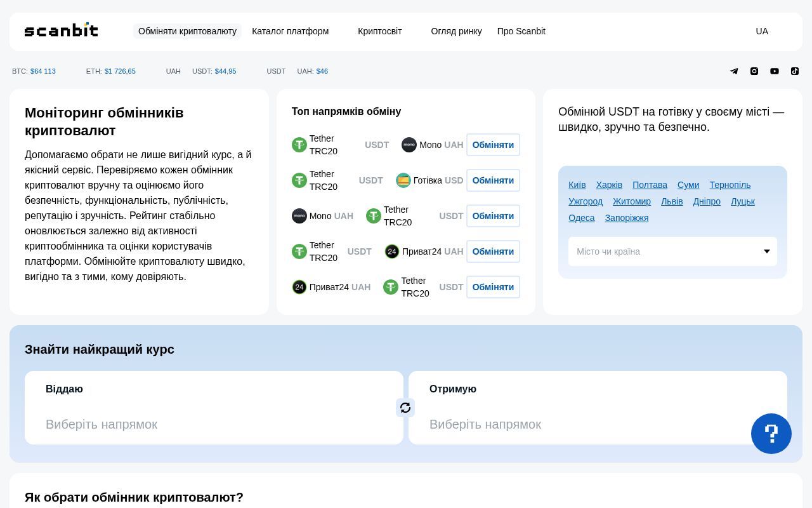
Task: Click Обміняти for Приват24 UAH to Tether
Action: 493,287
